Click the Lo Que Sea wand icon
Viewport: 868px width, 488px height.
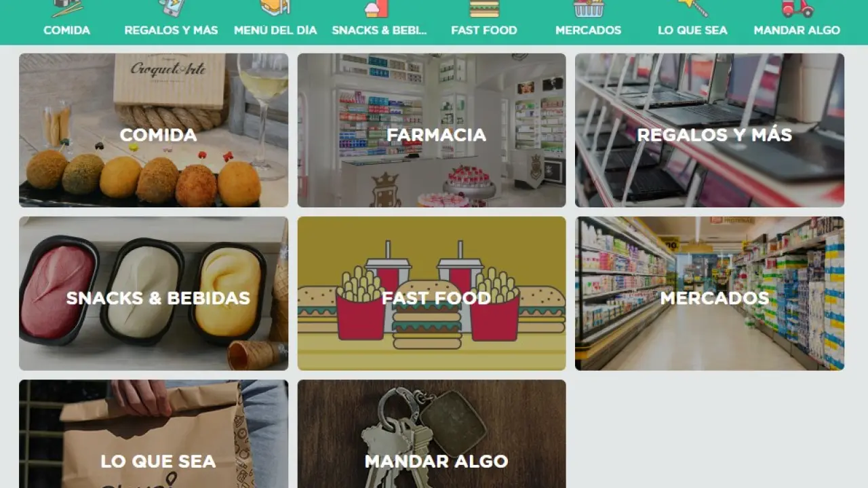coord(692,8)
